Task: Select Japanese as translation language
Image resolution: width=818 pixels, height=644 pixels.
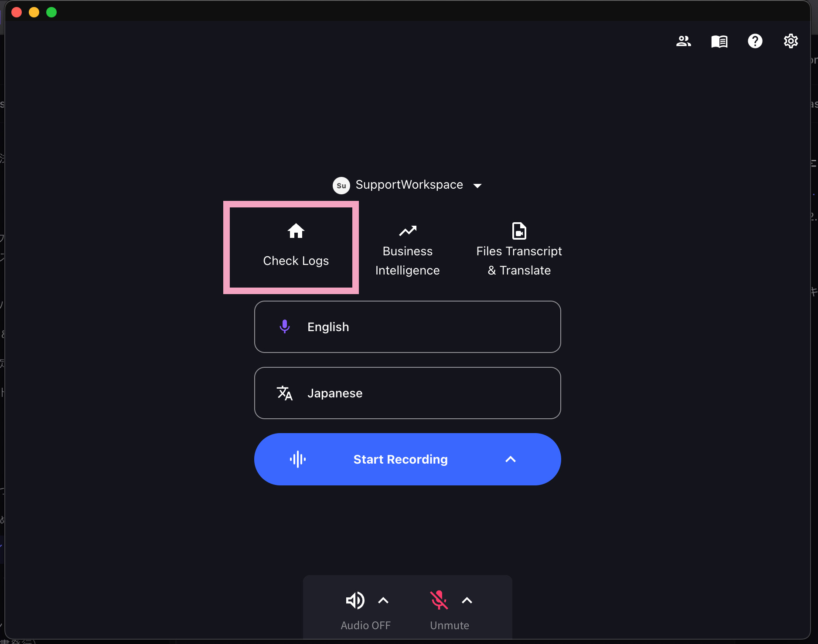Action: click(x=407, y=393)
